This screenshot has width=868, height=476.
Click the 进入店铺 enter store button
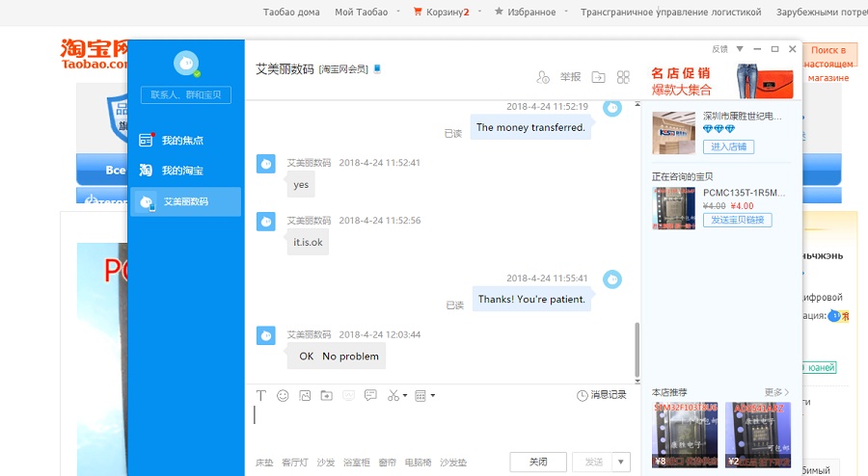728,146
